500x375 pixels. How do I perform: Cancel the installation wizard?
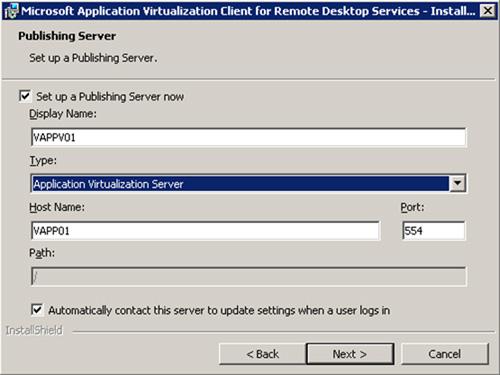point(445,354)
